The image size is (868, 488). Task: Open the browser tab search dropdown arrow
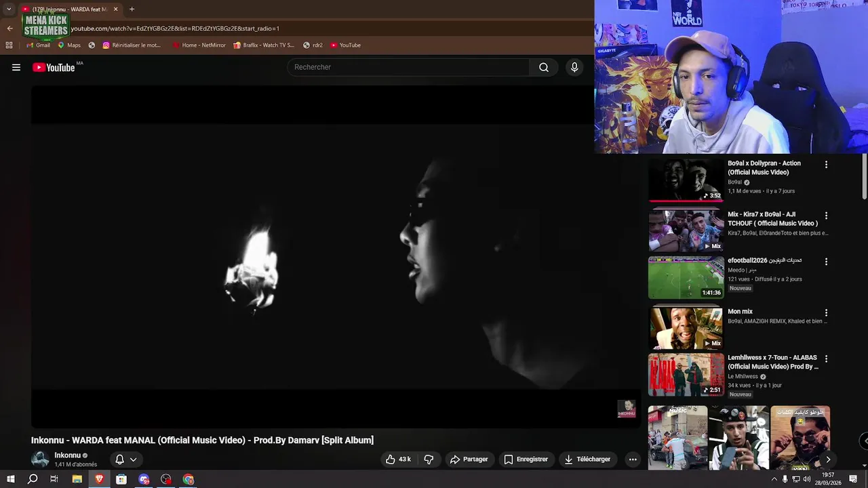[9, 9]
